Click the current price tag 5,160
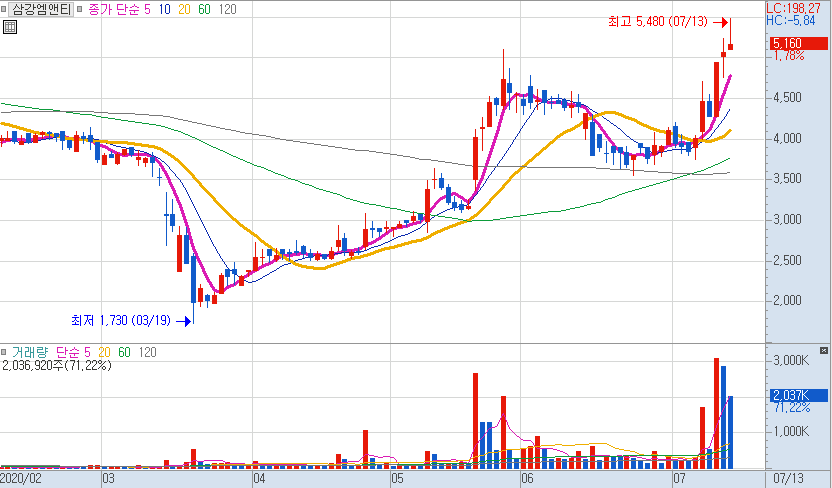The width and height of the screenshot is (832, 488). (x=798, y=43)
